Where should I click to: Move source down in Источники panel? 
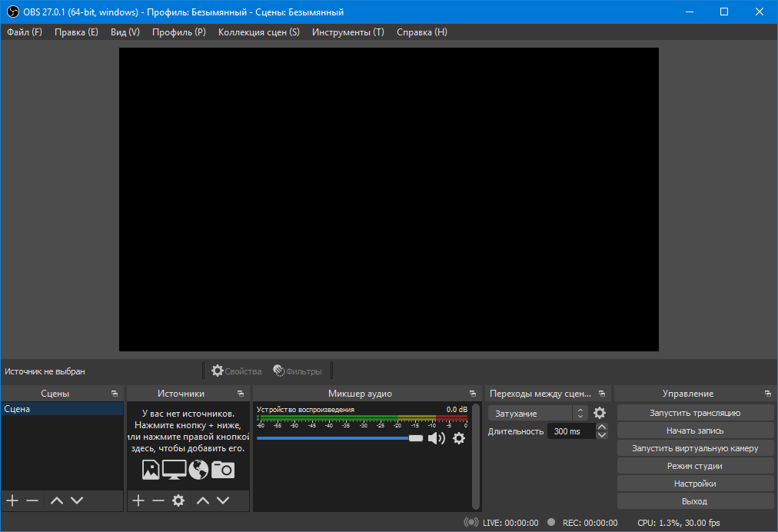(x=223, y=500)
